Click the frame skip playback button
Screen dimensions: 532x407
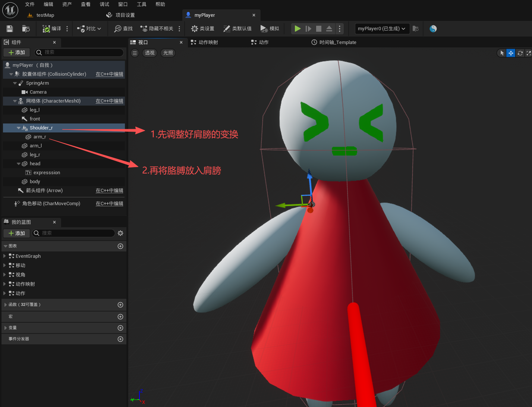pyautogui.click(x=308, y=29)
